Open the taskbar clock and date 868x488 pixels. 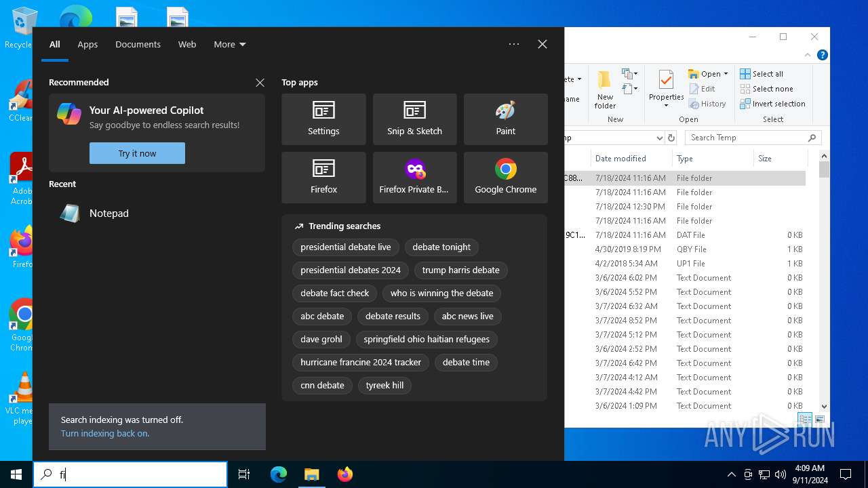(809, 474)
